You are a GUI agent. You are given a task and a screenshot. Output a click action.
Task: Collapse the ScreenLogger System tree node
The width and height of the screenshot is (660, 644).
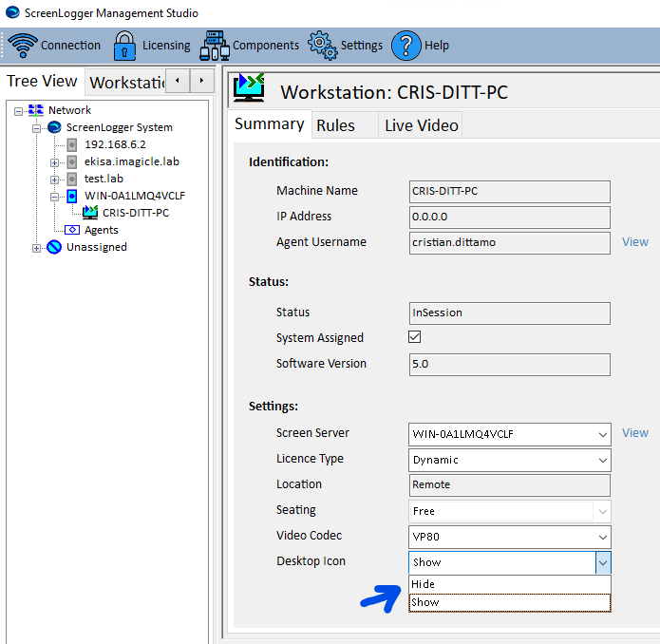[x=37, y=127]
